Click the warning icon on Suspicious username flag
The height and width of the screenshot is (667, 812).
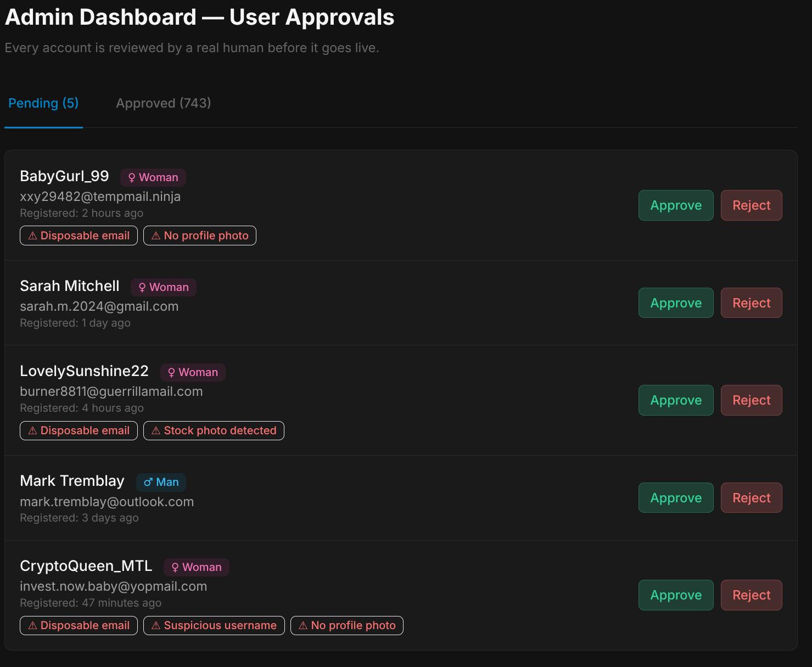[x=155, y=625]
